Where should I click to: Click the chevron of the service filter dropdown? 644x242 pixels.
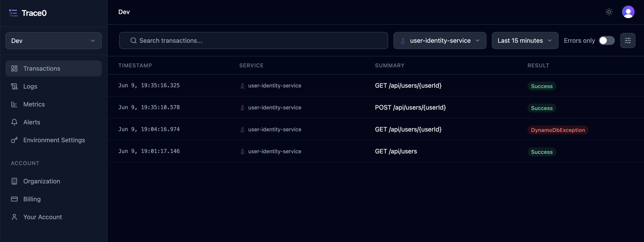(x=477, y=40)
